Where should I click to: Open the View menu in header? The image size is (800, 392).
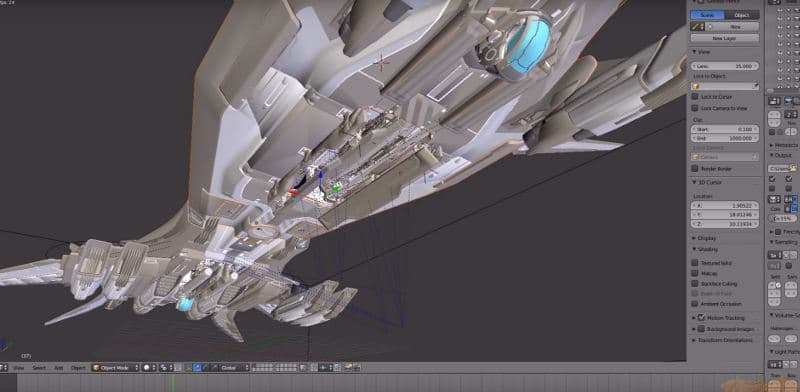(18, 368)
